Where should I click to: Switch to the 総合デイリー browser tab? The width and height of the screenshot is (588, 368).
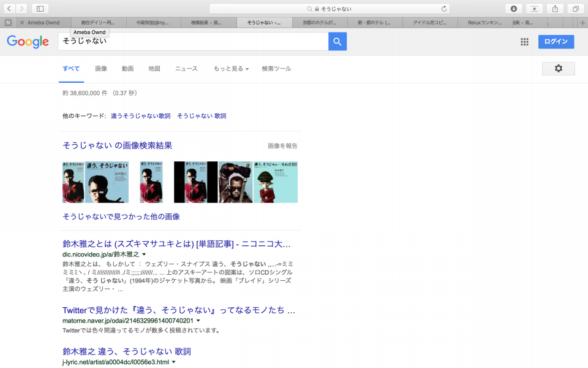[x=98, y=23]
